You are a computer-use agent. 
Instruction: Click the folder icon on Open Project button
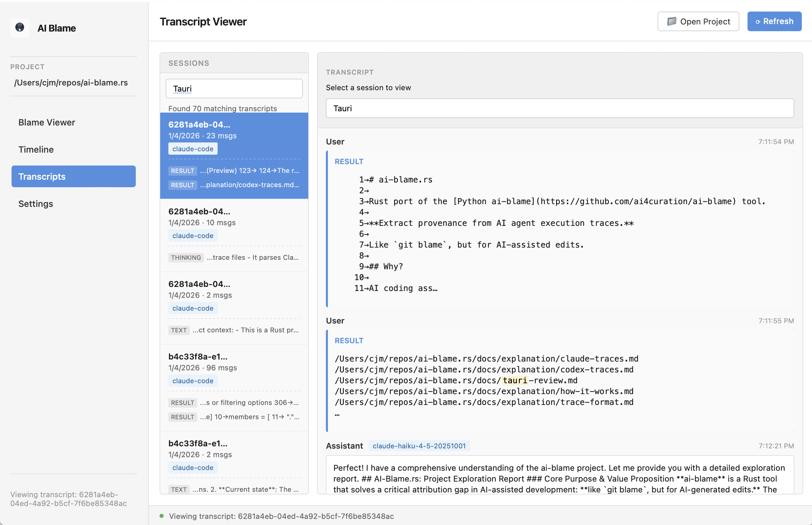[672, 21]
